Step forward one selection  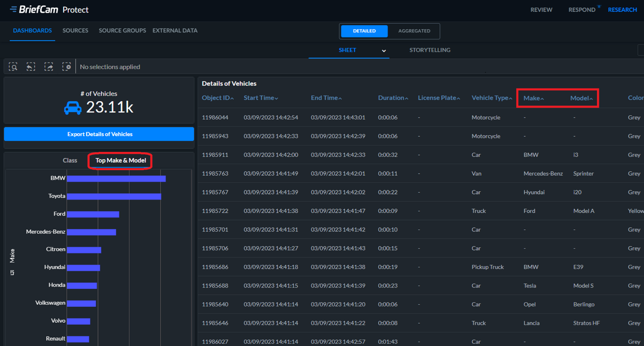[49, 67]
